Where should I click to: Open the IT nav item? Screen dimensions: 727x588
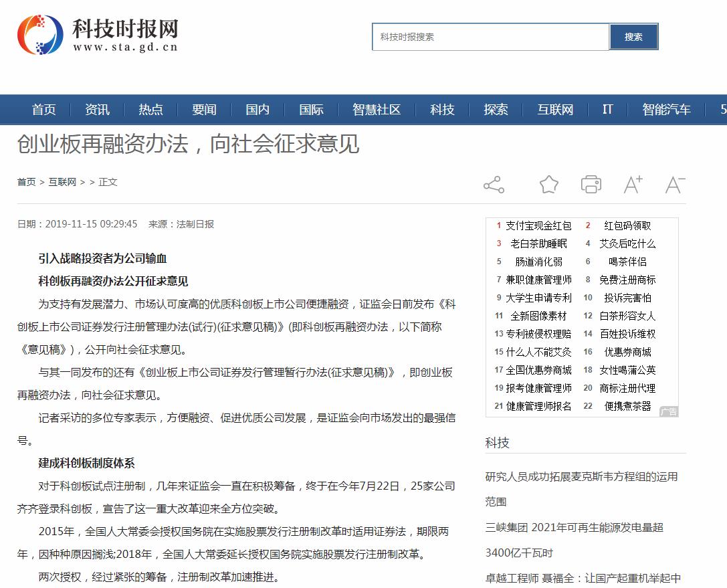click(x=607, y=110)
